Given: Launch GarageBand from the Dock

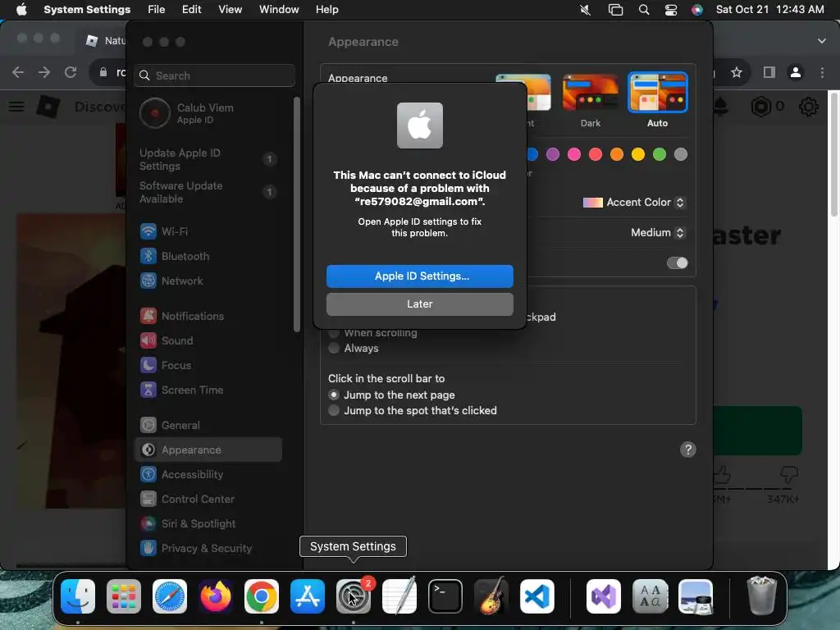Looking at the screenshot, I should click(491, 596).
